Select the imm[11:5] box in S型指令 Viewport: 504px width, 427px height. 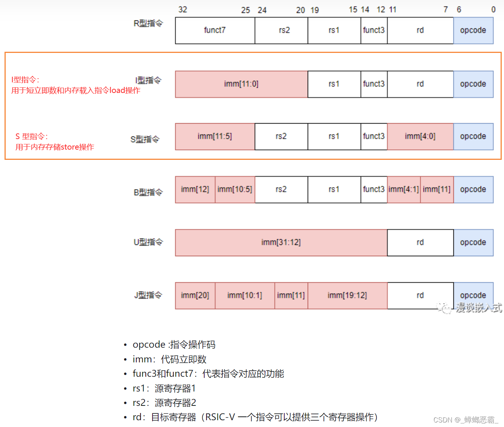(x=214, y=136)
